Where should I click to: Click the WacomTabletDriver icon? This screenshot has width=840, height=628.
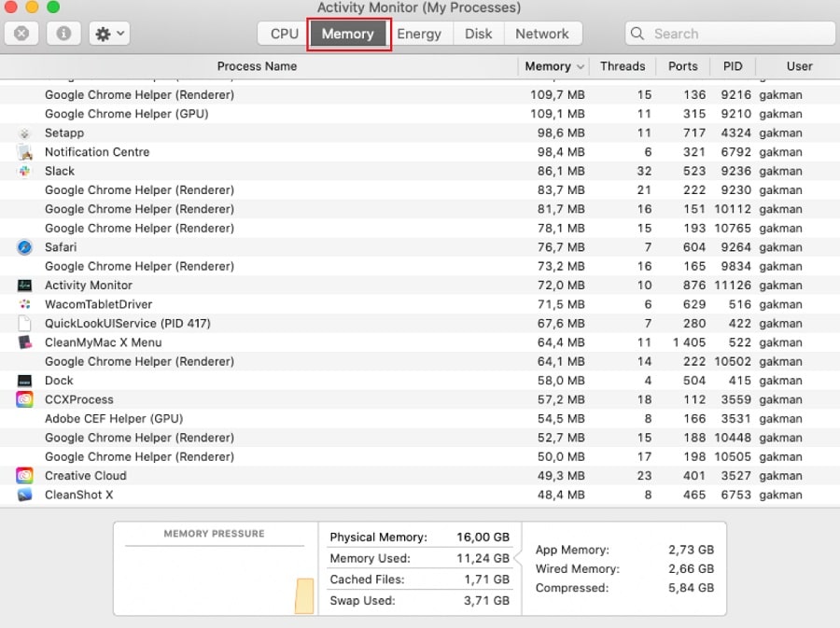coord(24,304)
